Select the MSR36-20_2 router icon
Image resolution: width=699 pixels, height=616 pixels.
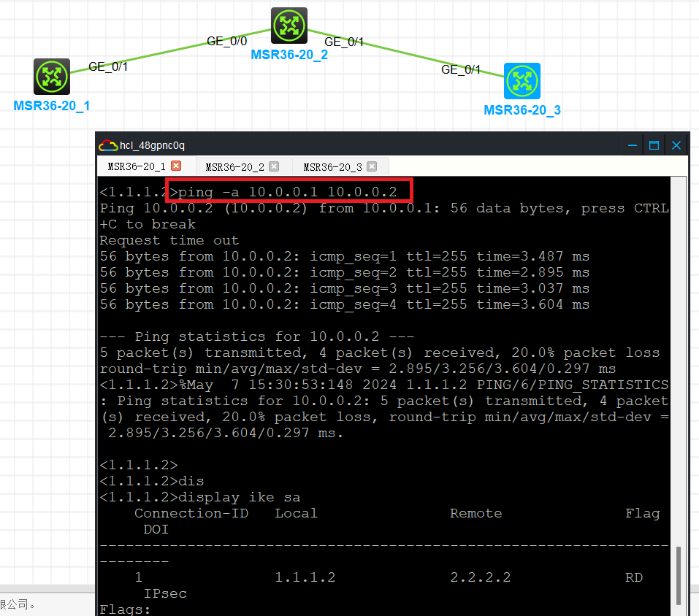click(x=289, y=26)
